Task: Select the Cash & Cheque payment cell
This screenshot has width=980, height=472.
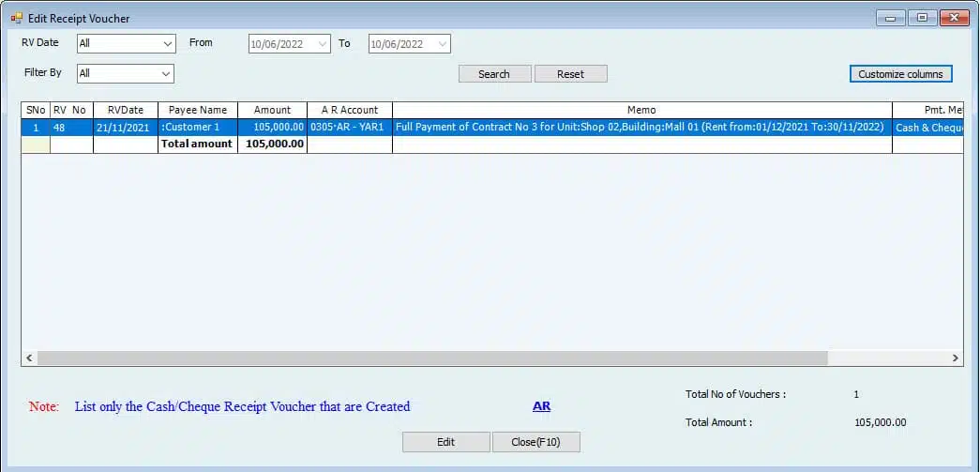Action: (x=928, y=128)
